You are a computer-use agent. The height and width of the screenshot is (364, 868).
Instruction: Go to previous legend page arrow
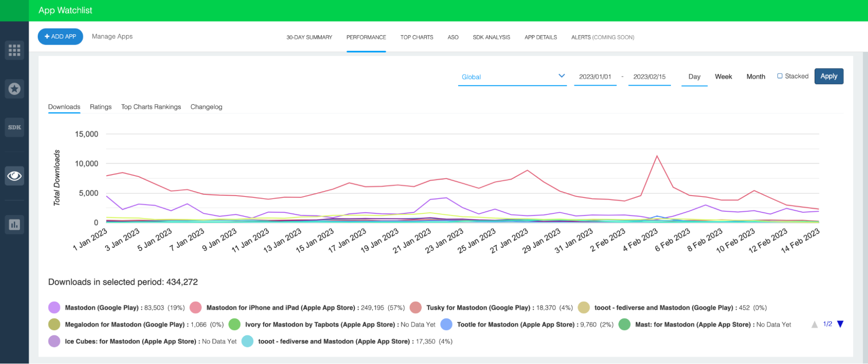(x=815, y=325)
